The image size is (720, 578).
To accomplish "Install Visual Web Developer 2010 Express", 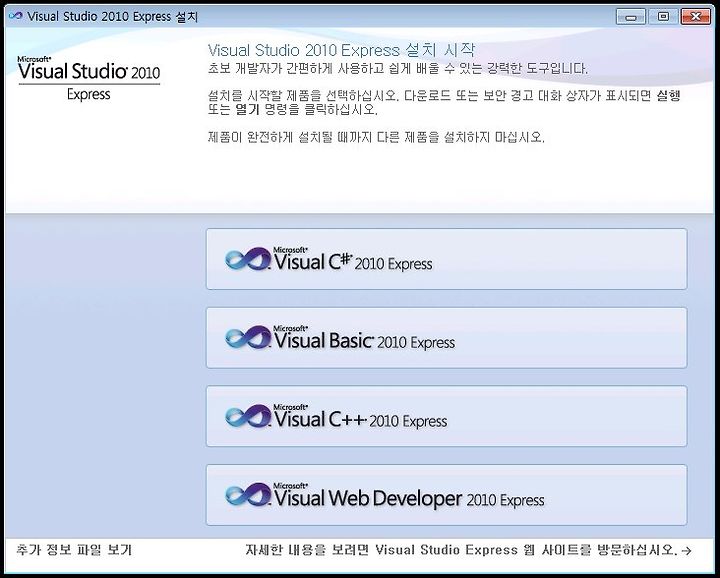I will (446, 495).
